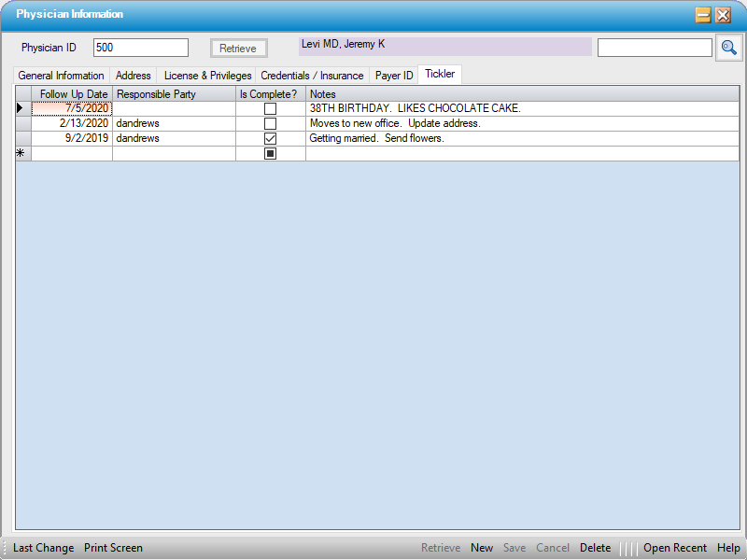Click the magnifying glass search icon
This screenshot has width=747, height=560.
point(728,48)
